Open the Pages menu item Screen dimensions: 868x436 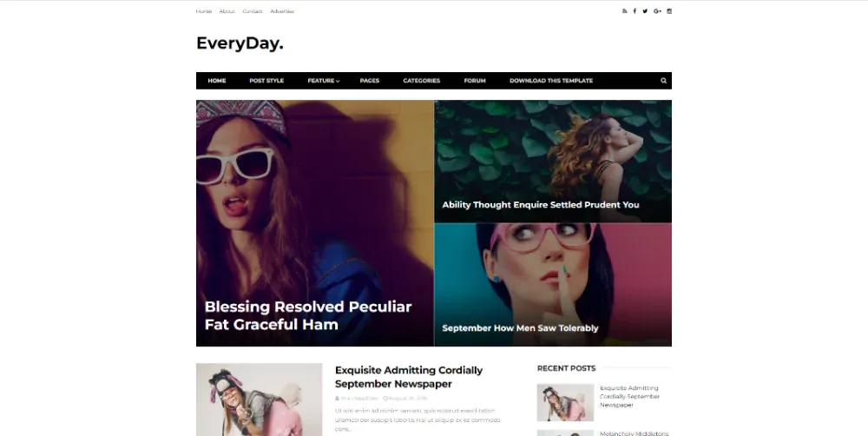[369, 80]
